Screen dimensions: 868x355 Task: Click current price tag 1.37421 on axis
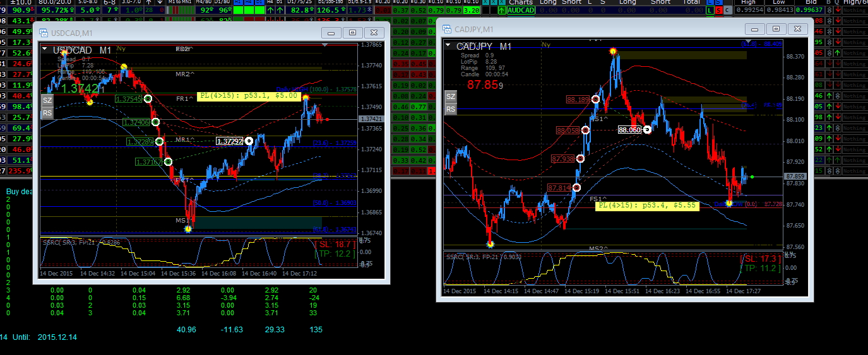pos(372,119)
